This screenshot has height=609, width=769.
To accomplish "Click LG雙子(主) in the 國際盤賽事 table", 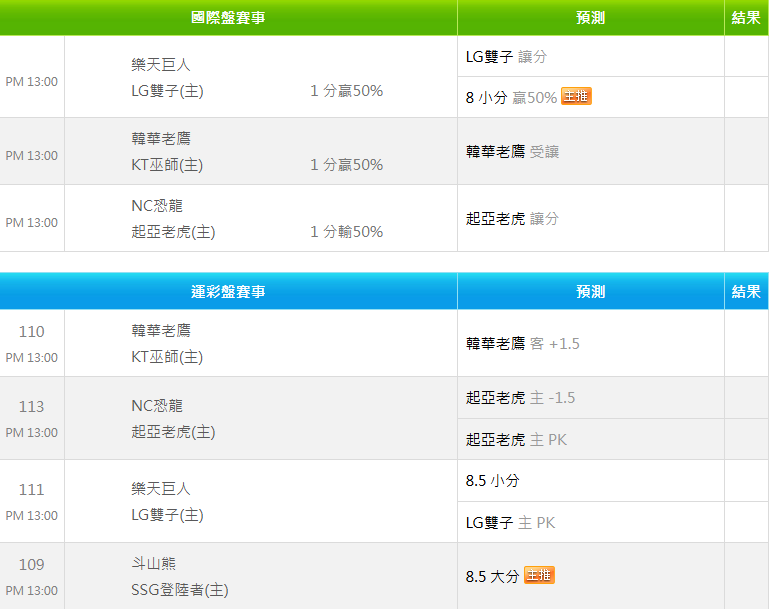I will 167,91.
